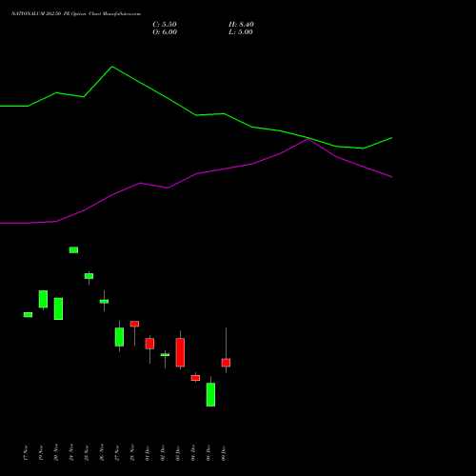This screenshot has width=476, height=476.
Task: Click the 19 Nov date label
Action: coord(41,453)
